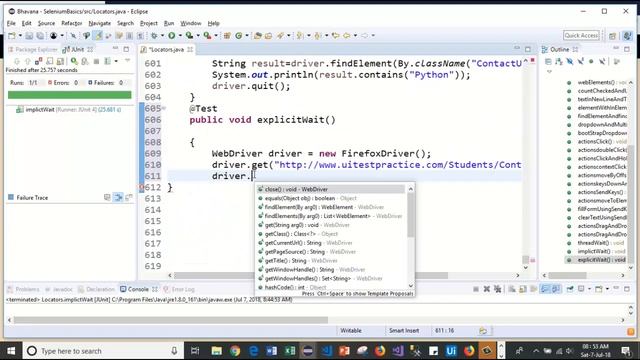Choose getCurrentUrl() : String suggestion

(x=331, y=243)
